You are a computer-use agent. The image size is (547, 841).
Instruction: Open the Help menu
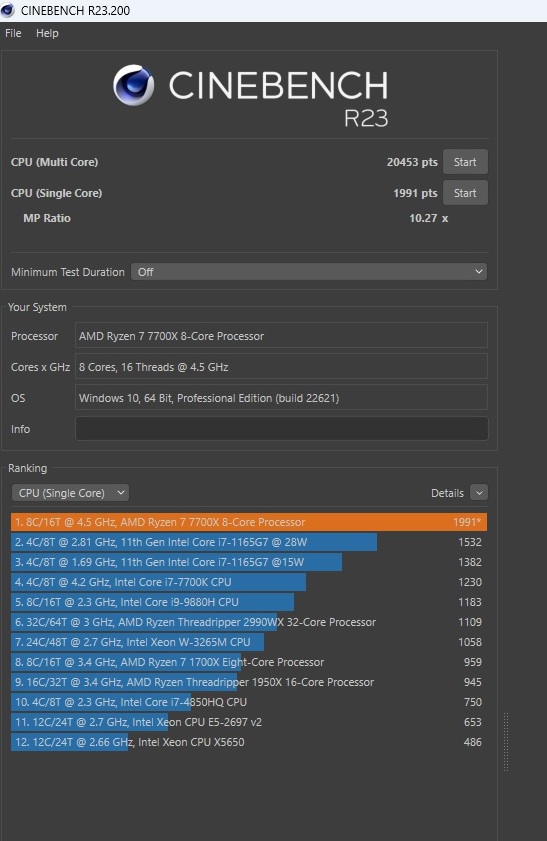coord(47,33)
